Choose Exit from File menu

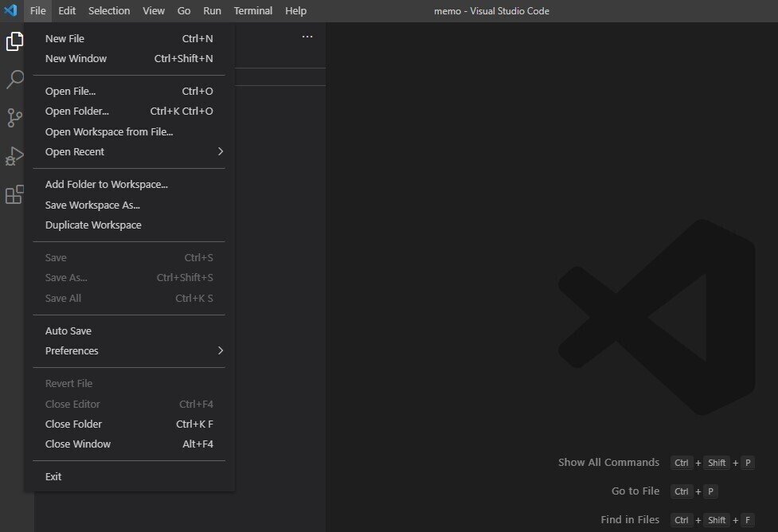click(129, 476)
